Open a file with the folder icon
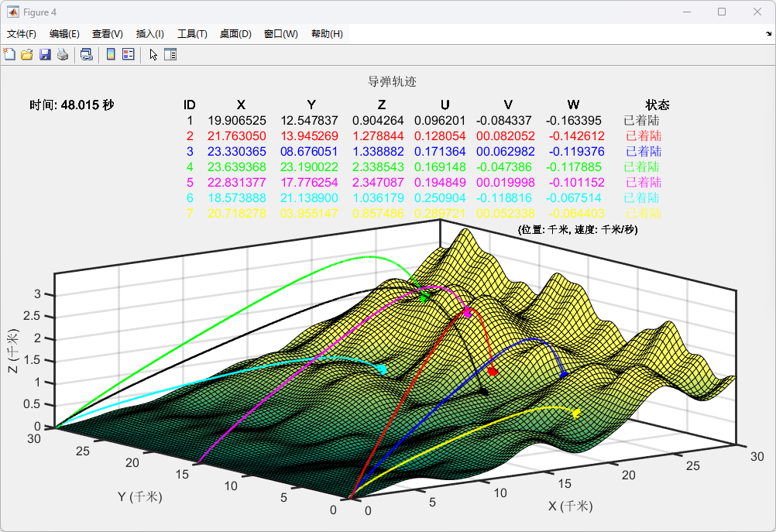 [26, 54]
